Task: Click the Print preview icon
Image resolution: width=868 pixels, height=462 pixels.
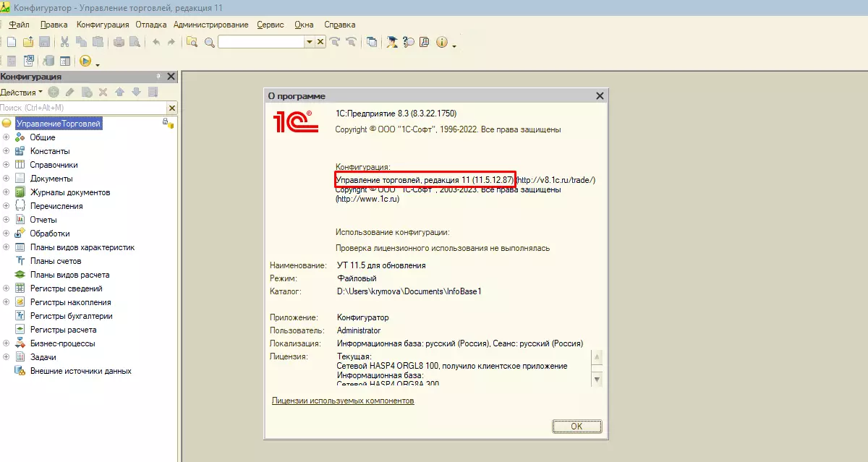Action: [135, 42]
